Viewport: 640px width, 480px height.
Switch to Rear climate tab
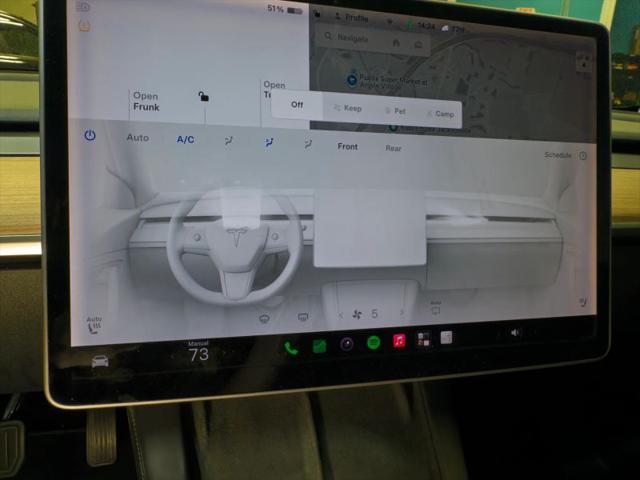[x=393, y=148]
